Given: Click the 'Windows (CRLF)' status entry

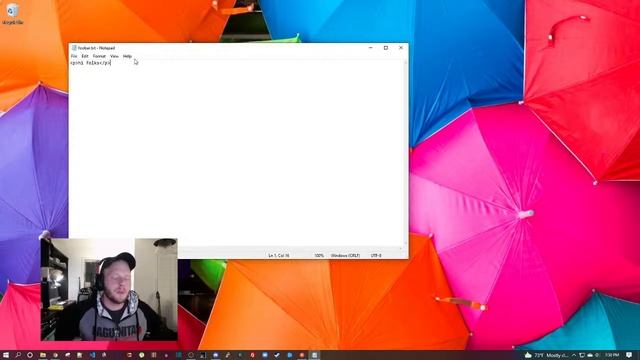Looking at the screenshot, I should [x=345, y=256].
